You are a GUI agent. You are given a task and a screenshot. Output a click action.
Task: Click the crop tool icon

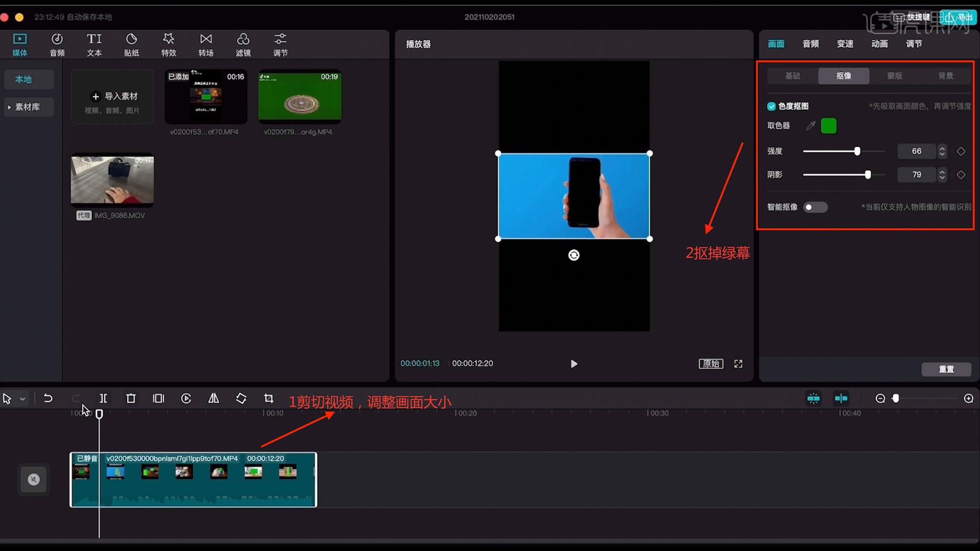pos(269,398)
